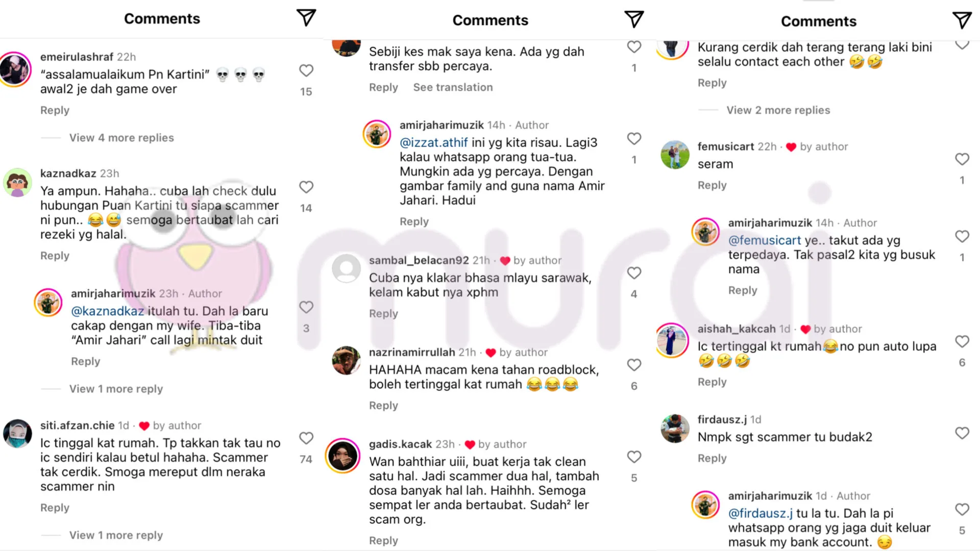Open the amirjaharimuzik username replying to kaznadkaz
The height and width of the screenshot is (551, 980).
point(113,293)
